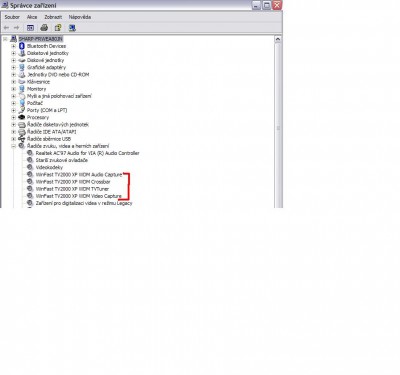Select the Bluetooth Devices icon
The image size is (400, 375).
(22, 46)
